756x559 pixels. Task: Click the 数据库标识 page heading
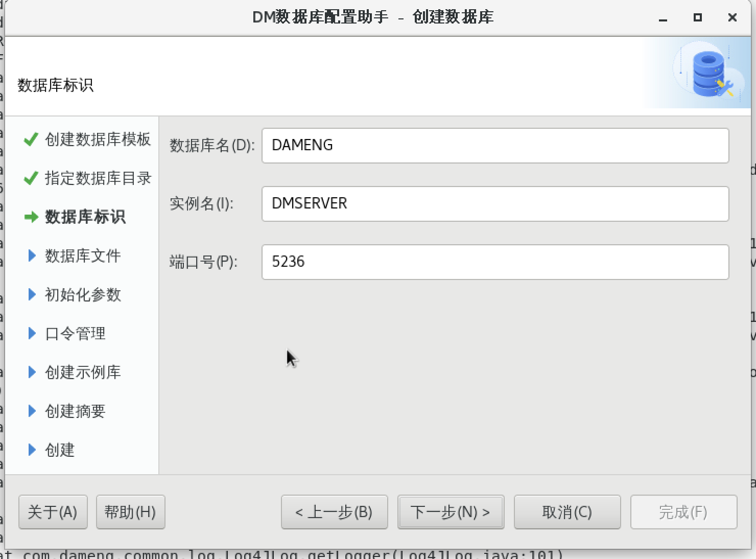click(x=56, y=85)
